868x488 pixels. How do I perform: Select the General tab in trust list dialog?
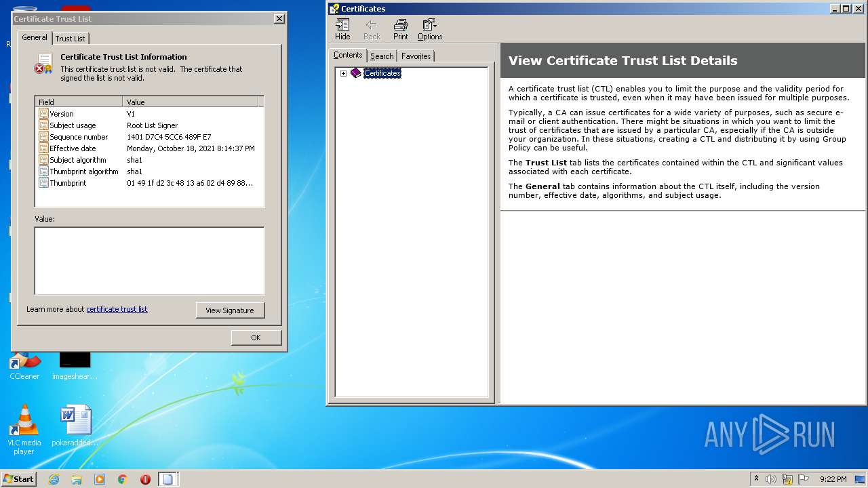pyautogui.click(x=35, y=37)
